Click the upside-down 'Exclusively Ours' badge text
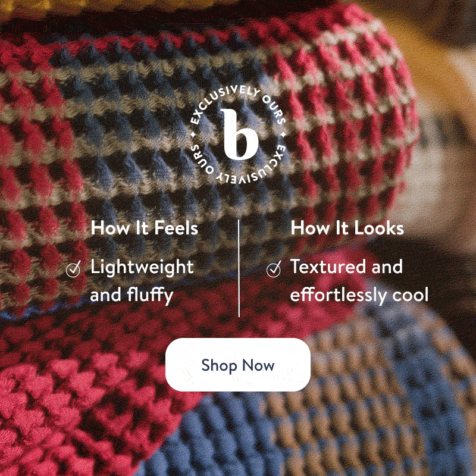Viewport: 476px width, 476px height. coord(238,165)
